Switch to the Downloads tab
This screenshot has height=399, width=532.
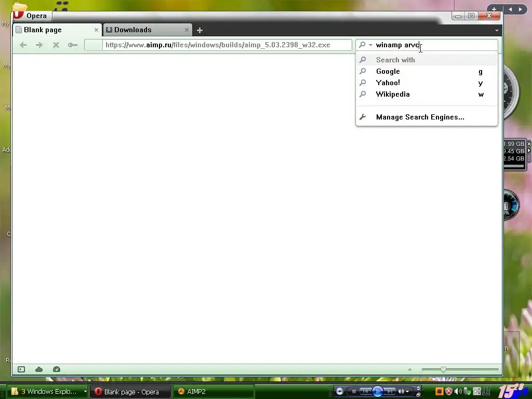tap(147, 30)
